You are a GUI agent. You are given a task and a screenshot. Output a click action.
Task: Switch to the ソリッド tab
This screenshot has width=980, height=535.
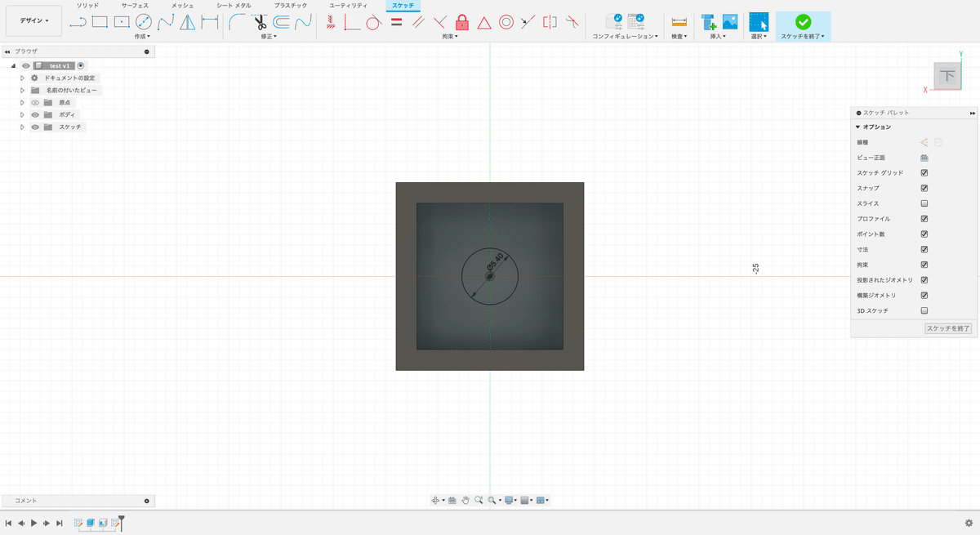87,6
